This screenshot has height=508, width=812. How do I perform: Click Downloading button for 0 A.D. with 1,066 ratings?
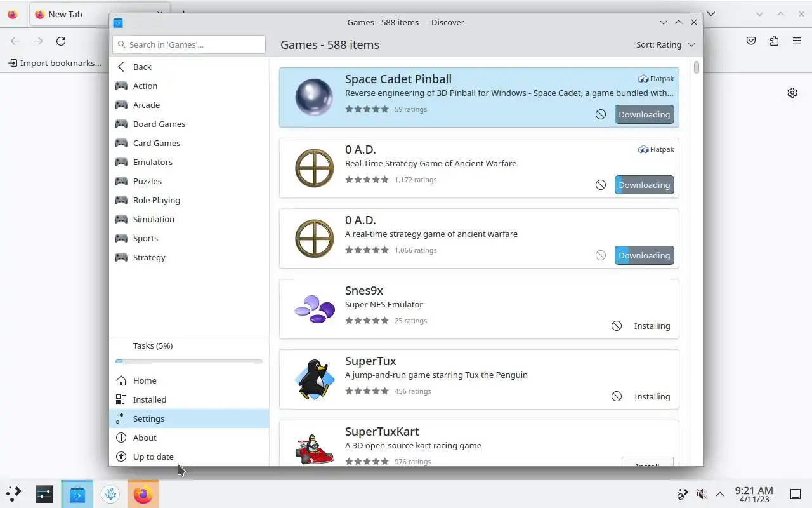coord(644,255)
